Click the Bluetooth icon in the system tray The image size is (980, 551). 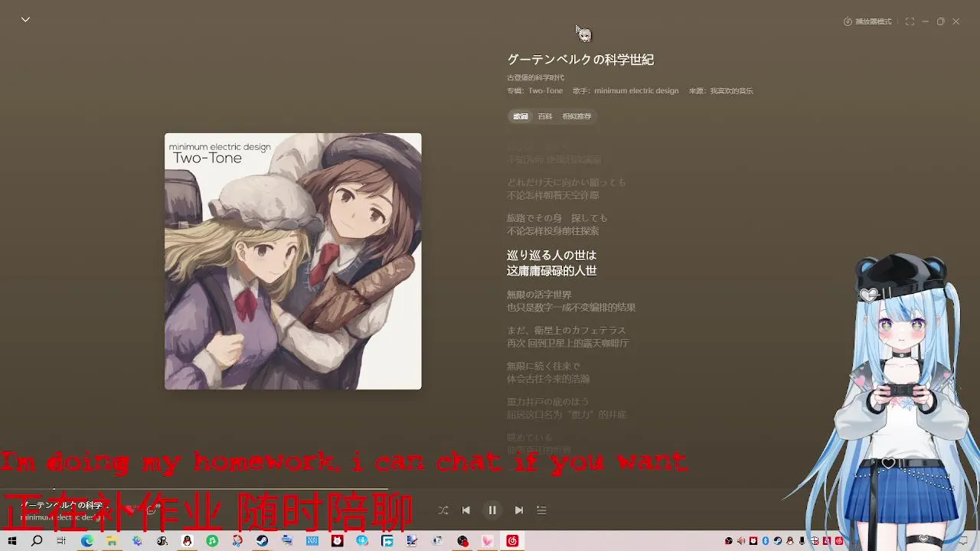766,541
